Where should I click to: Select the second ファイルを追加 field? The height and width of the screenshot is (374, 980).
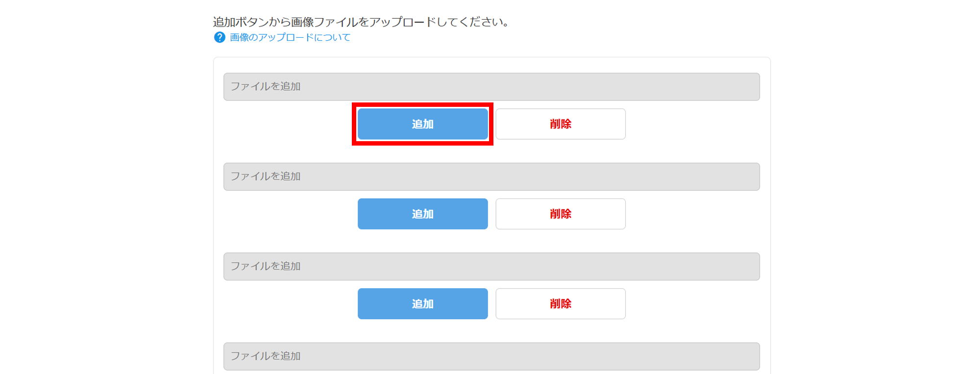[x=491, y=176]
